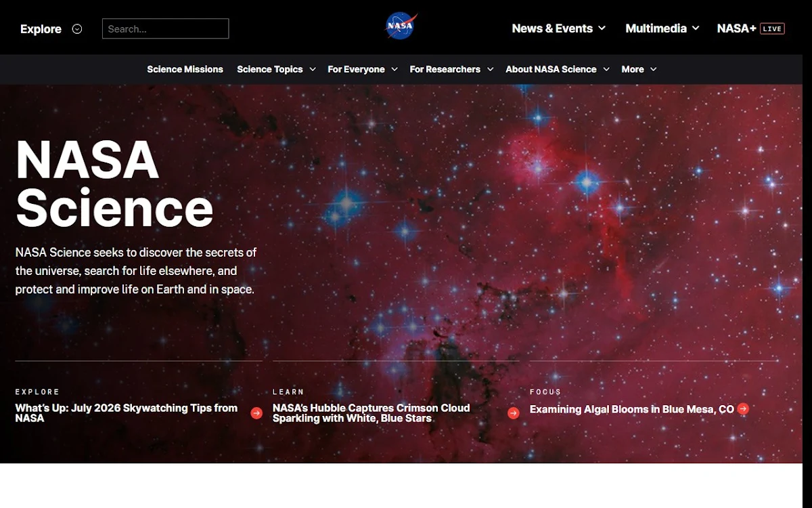The height and width of the screenshot is (508, 812).
Task: Open the For Everyone menu label
Action: point(356,69)
